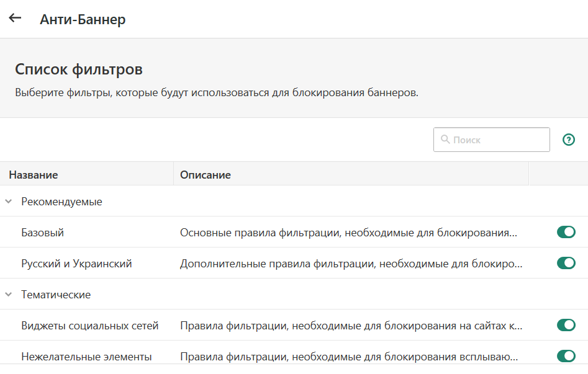This screenshot has width=588, height=374.
Task: Select the Нежелательные элементы row
Action: click(x=86, y=357)
